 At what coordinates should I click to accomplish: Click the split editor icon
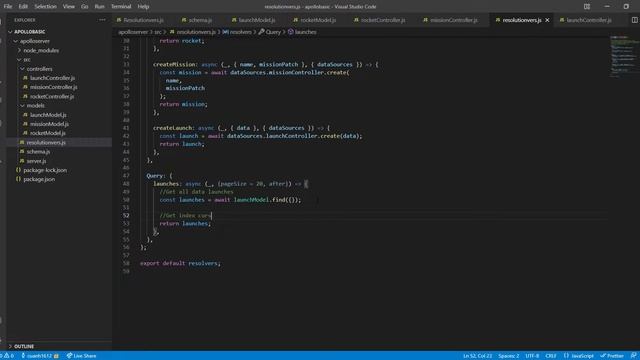634,20
